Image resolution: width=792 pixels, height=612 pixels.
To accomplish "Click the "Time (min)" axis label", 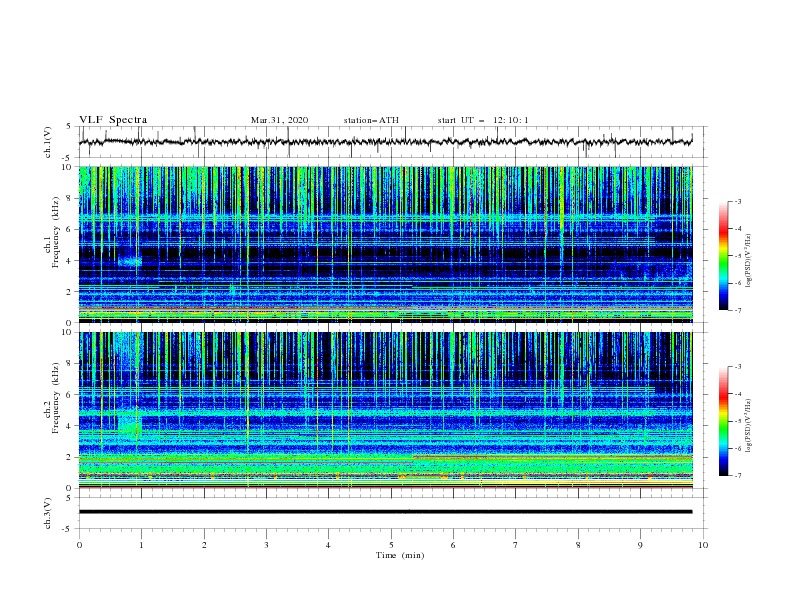I will pos(400,555).
